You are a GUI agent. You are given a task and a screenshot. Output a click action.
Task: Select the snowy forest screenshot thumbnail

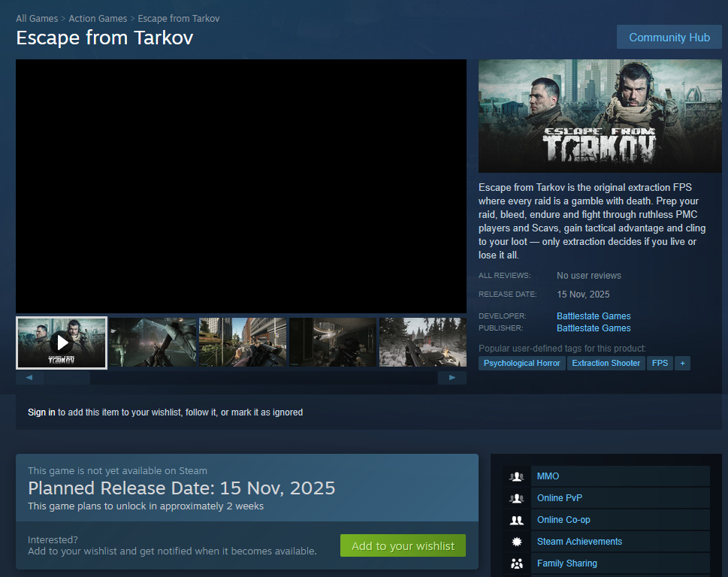[423, 342]
